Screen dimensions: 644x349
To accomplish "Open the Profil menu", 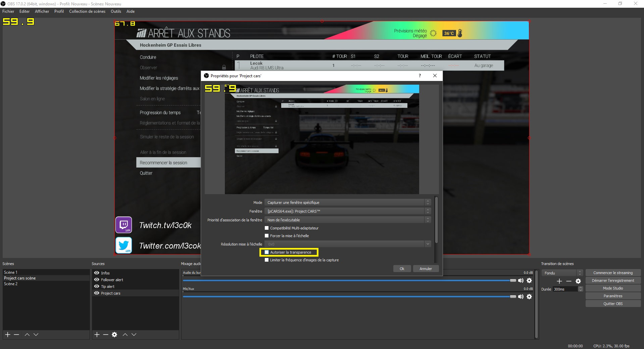I will (59, 11).
